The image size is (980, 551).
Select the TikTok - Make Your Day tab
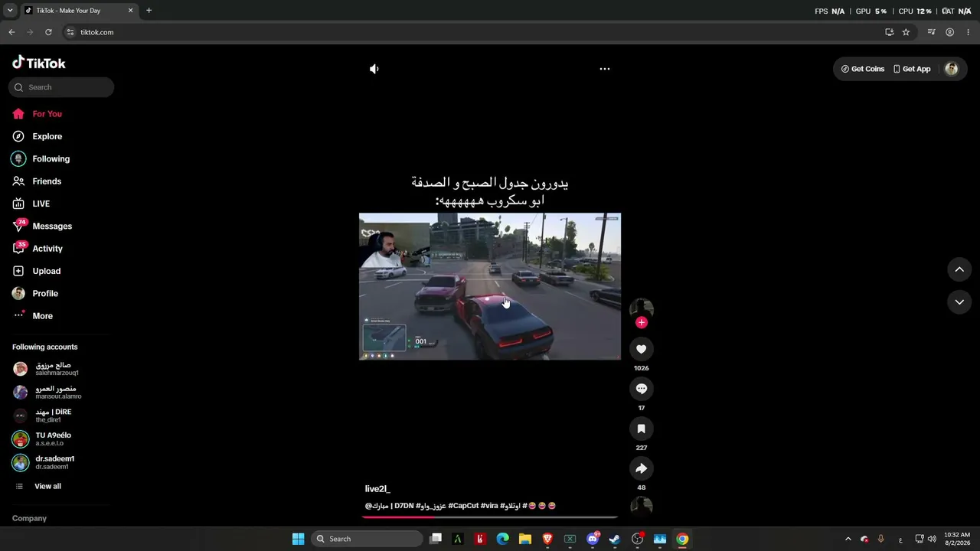tap(79, 11)
